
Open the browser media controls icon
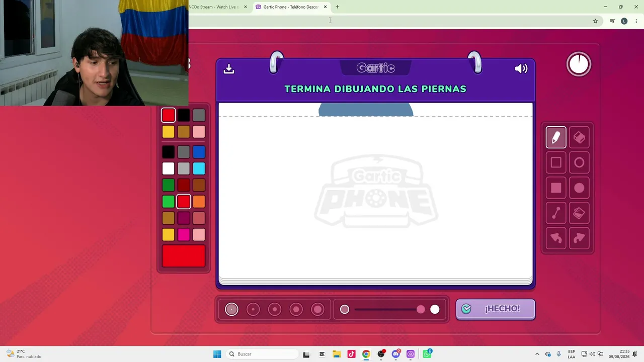(x=612, y=21)
